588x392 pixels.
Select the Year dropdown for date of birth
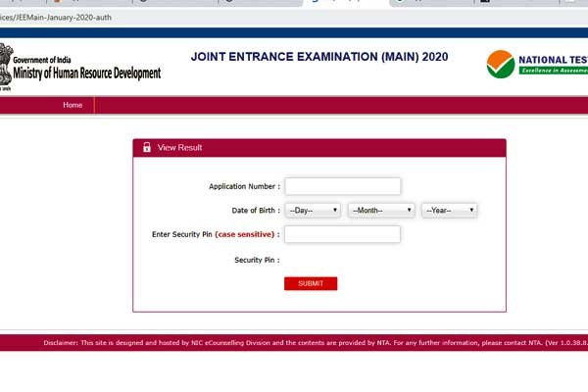(449, 210)
